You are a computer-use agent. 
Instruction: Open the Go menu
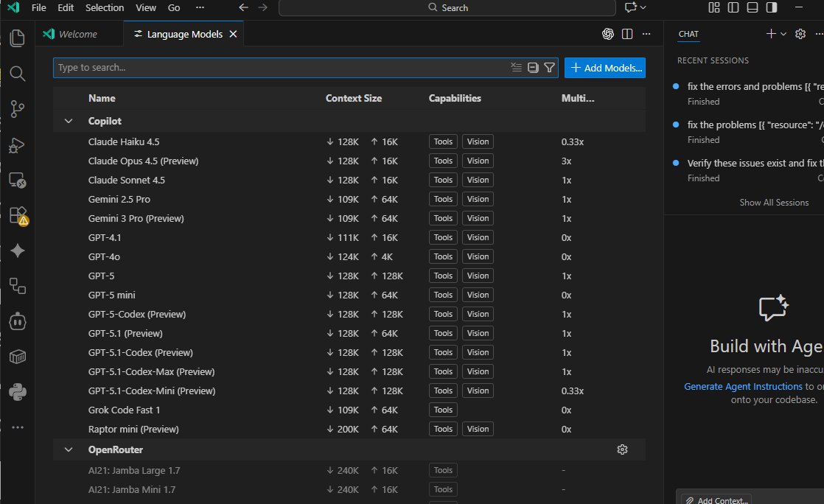coord(174,7)
